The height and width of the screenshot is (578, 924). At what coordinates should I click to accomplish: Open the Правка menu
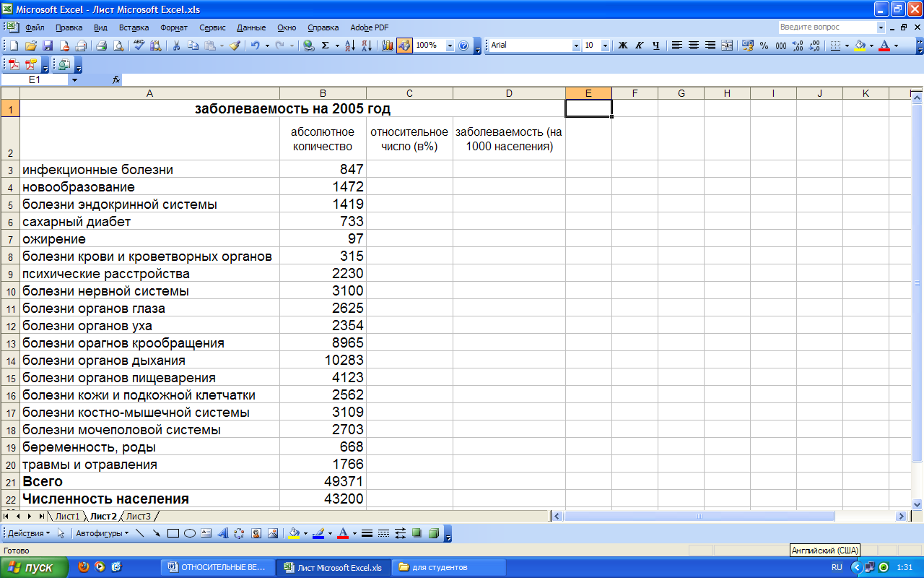69,27
